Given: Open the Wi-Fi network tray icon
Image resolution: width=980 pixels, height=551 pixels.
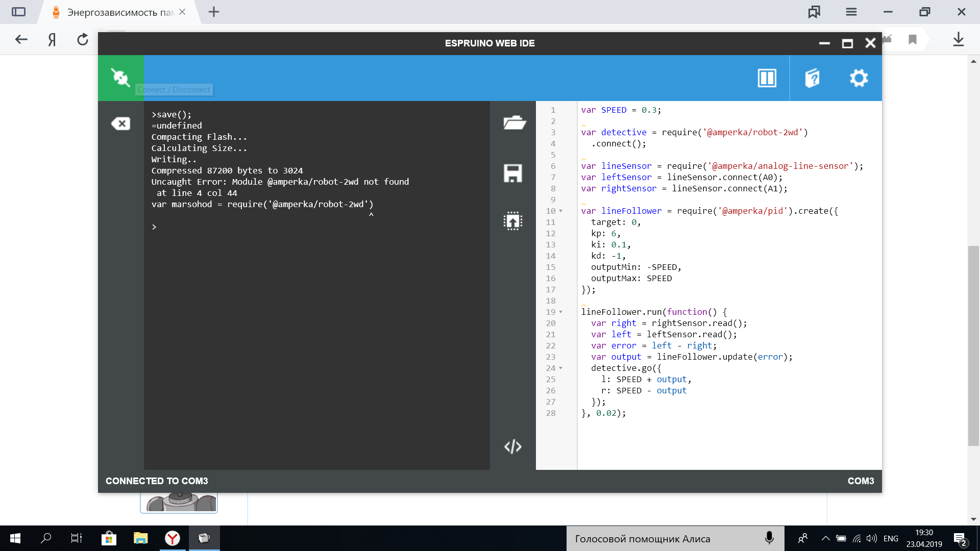Looking at the screenshot, I should [857, 538].
